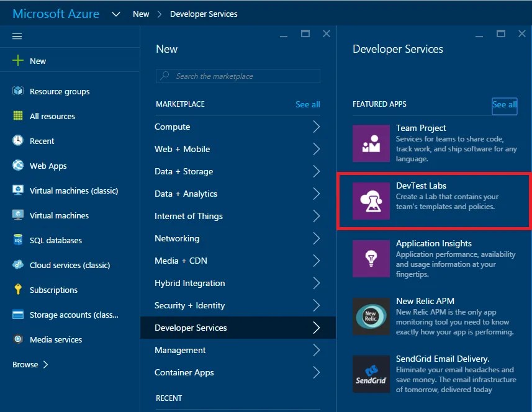Viewport: 532px width, 412px height.
Task: Click the Subscriptions label
Action: pos(53,290)
